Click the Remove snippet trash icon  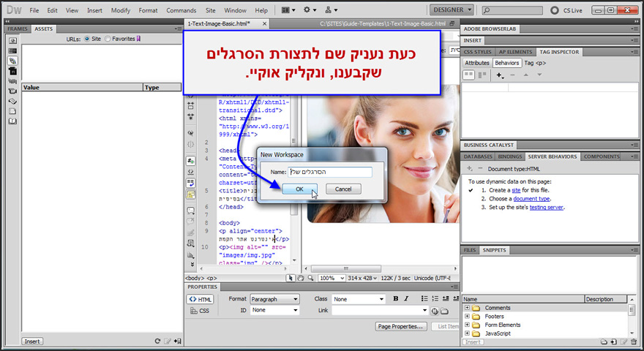point(634,341)
